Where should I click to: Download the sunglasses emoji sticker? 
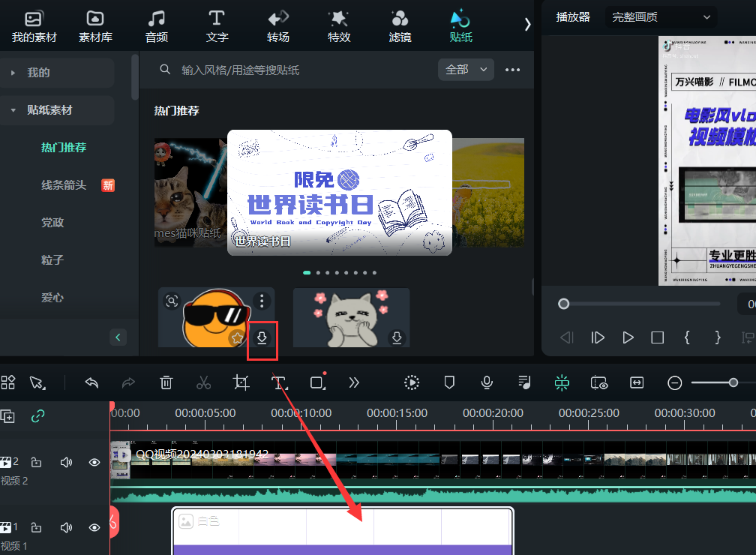[262, 338]
